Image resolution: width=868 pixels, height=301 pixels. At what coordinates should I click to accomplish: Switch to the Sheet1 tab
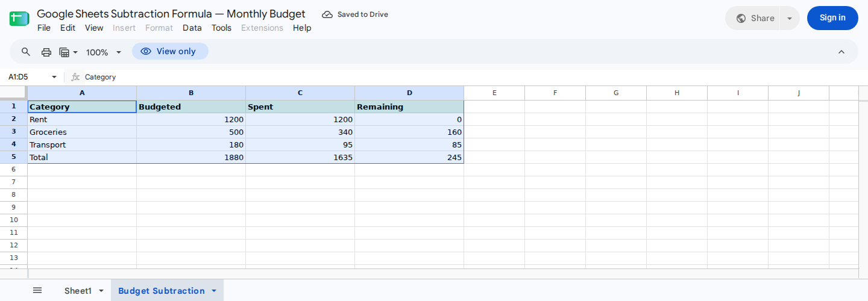78,291
